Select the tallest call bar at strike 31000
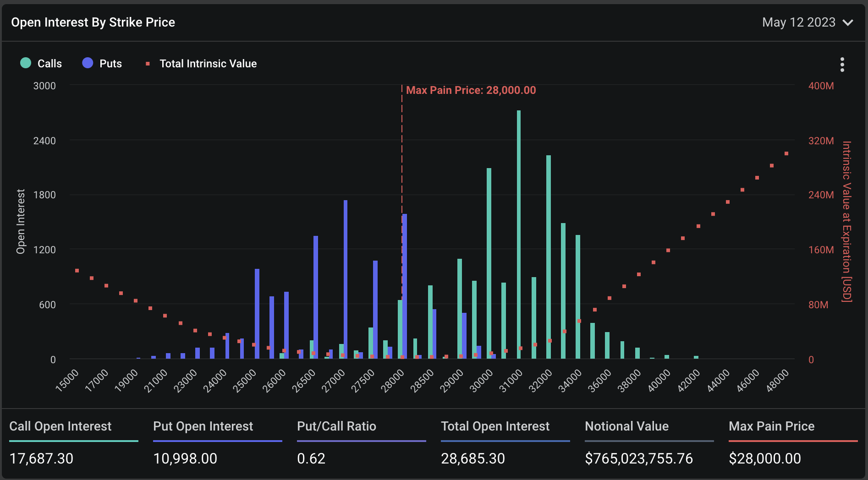The height and width of the screenshot is (480, 868). 518,229
